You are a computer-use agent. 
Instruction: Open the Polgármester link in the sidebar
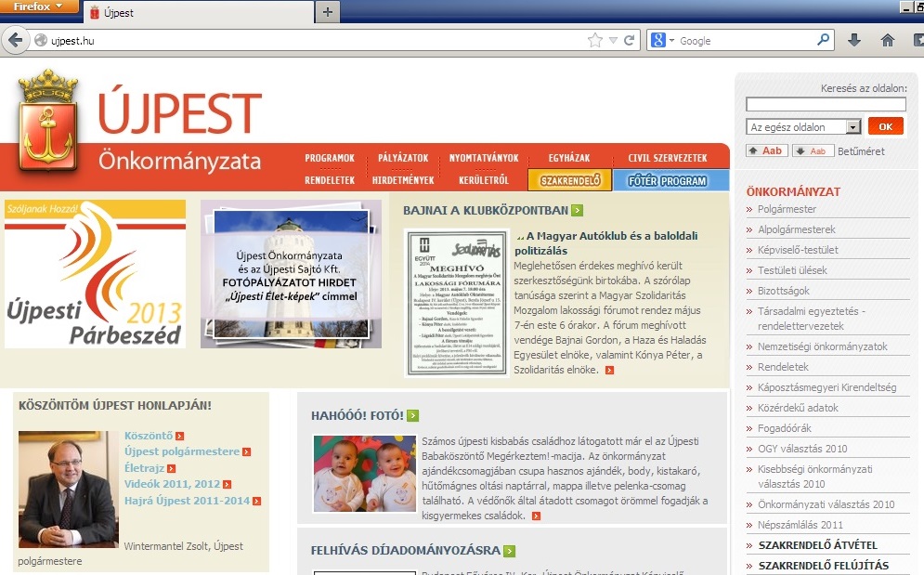[787, 209]
